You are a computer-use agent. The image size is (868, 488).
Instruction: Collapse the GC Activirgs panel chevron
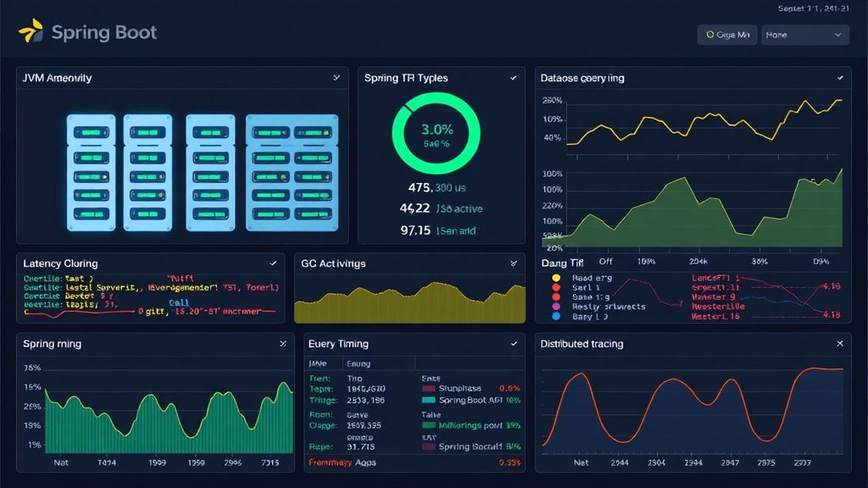(513, 263)
